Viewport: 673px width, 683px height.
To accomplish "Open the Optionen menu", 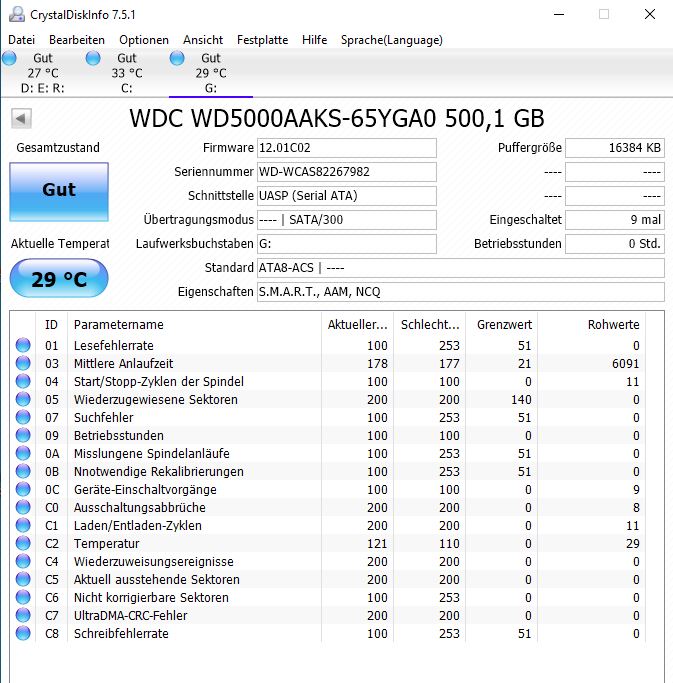I will 144,40.
